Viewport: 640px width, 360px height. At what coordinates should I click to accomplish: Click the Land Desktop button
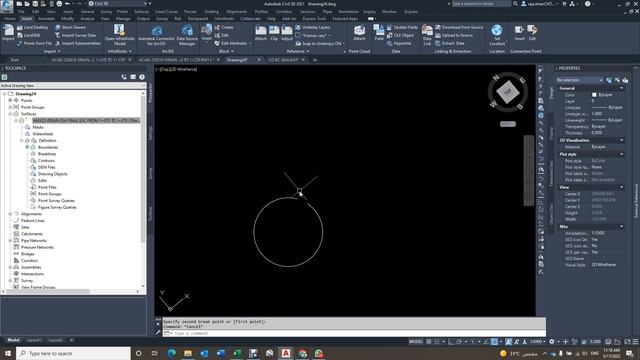(33, 27)
